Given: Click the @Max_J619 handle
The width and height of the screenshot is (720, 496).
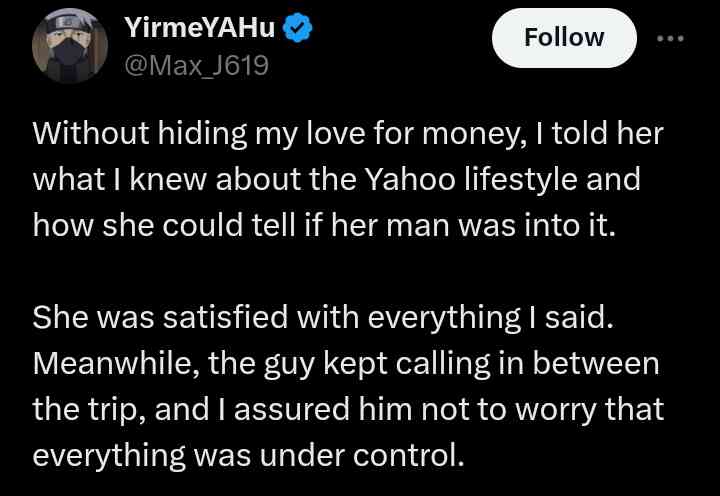Looking at the screenshot, I should (x=194, y=67).
